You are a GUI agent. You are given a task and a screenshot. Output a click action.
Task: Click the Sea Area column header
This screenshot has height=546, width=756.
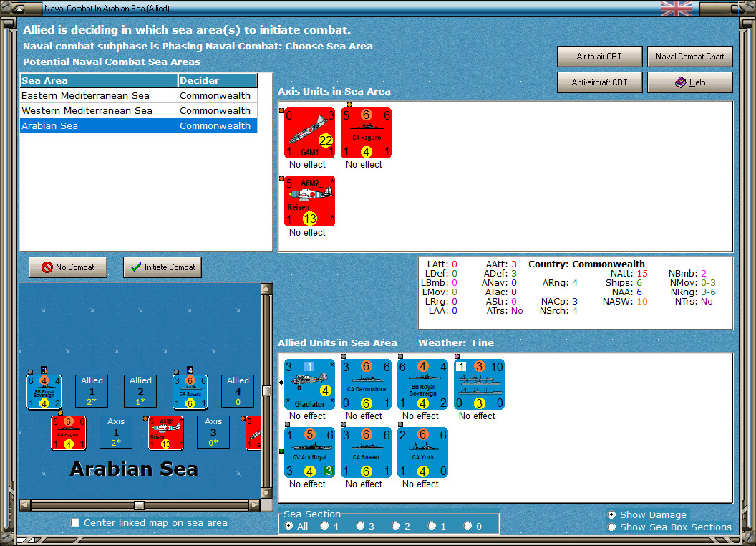[99, 81]
